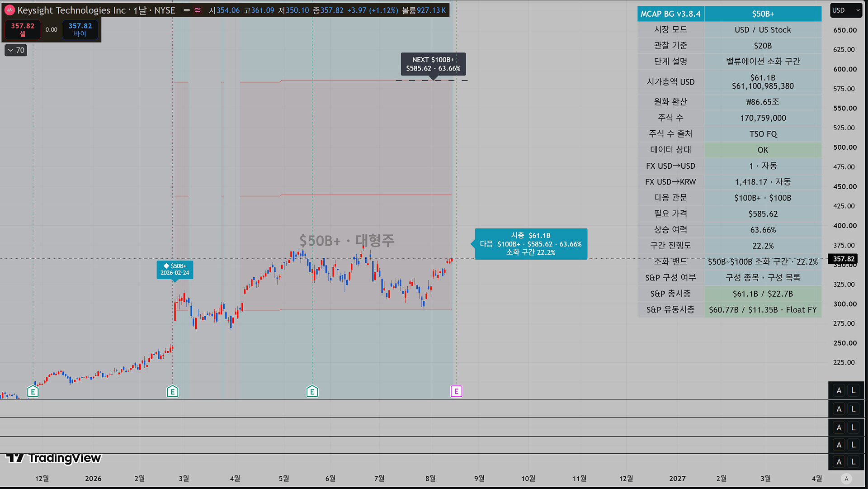Click the 170,759,000 share count value

point(763,118)
